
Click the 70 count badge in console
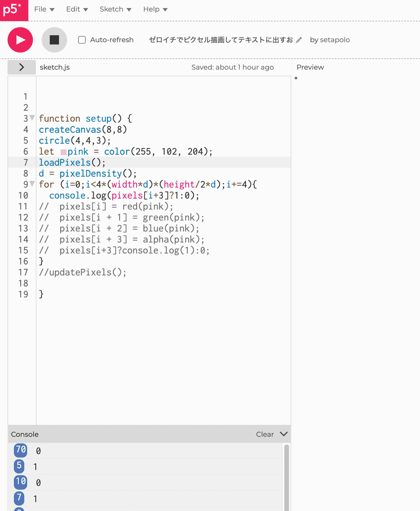click(21, 450)
